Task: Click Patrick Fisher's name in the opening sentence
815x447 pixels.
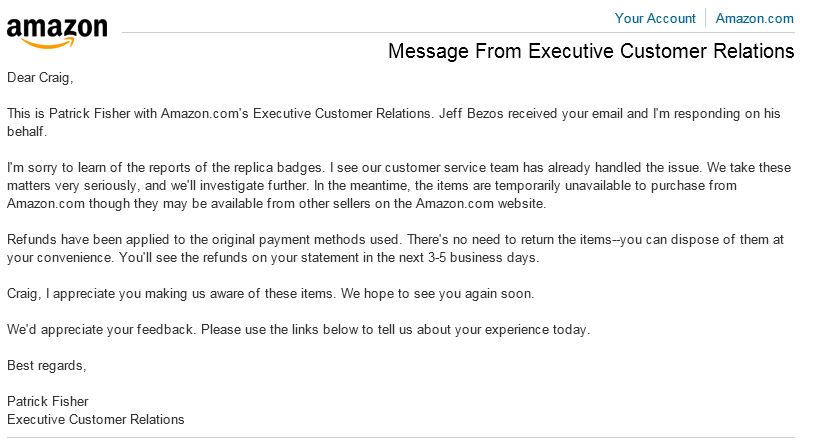Action: pyautogui.click(x=89, y=113)
